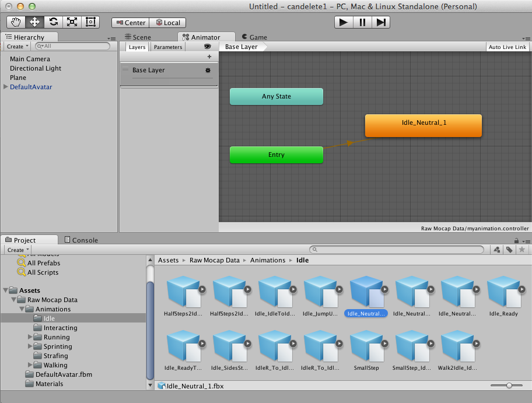
Task: Select the Any State node
Action: coord(276,96)
